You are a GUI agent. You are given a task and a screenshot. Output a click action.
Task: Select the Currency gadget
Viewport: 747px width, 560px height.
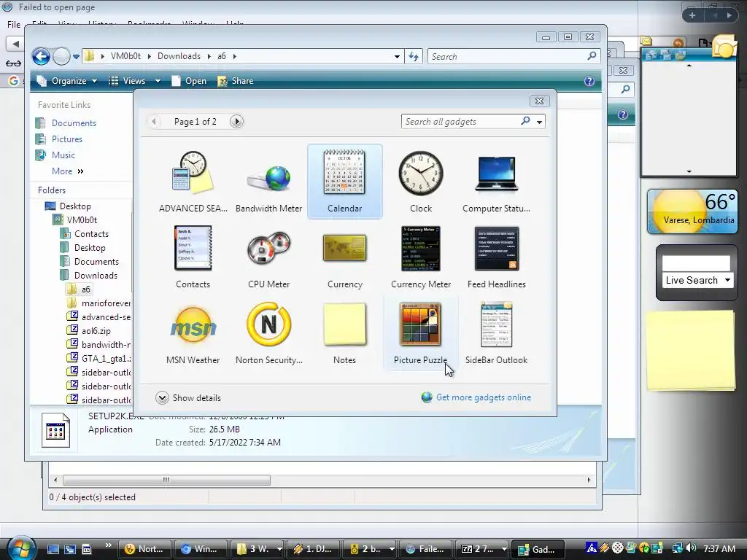[344, 257]
